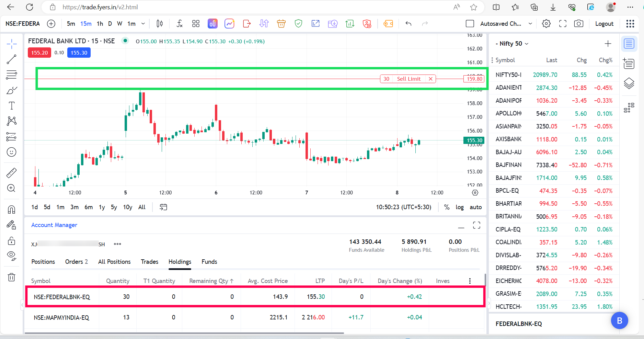Cancel the Sell Limit order with X
Screen dimensions: 644x339
(430, 79)
